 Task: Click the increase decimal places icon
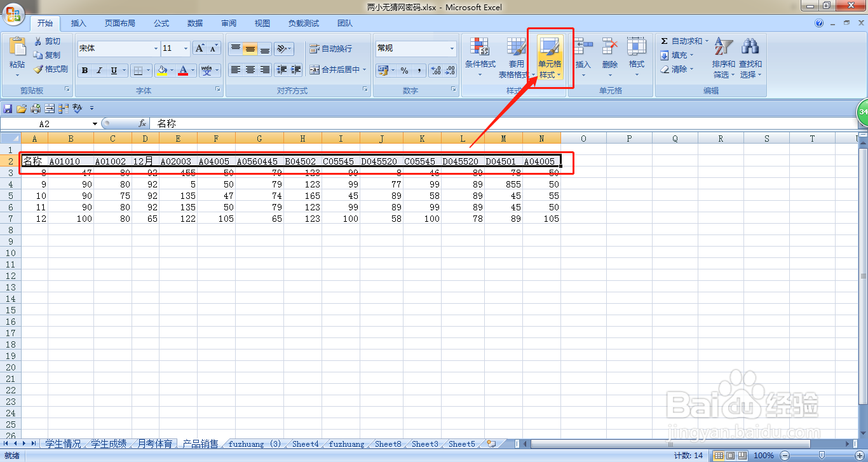435,71
